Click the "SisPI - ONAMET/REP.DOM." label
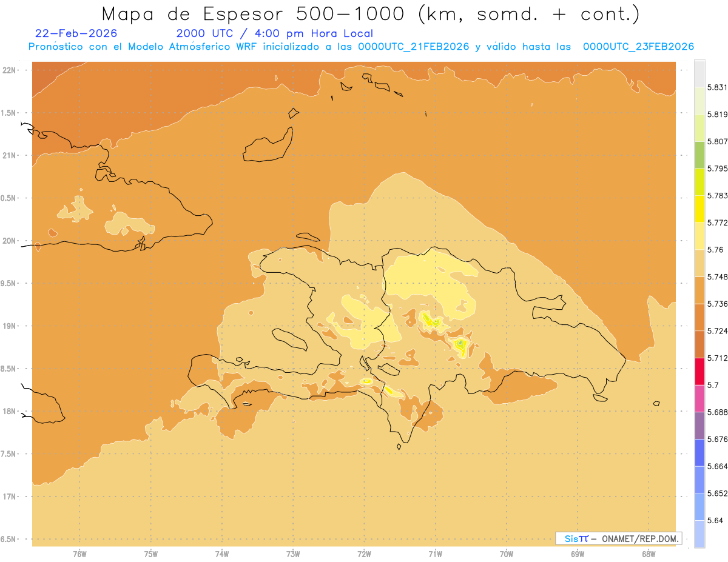 click(x=619, y=538)
